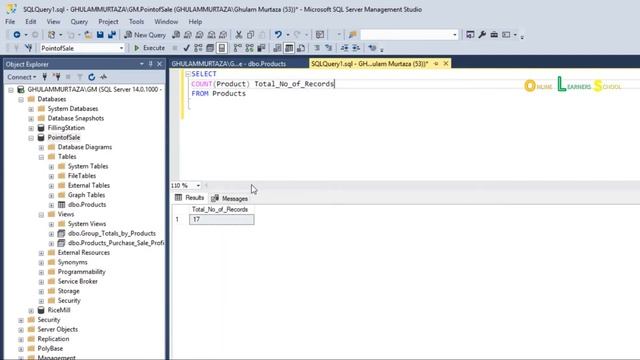The image size is (640, 360).
Task: Select the Results tab
Action: pos(190,198)
